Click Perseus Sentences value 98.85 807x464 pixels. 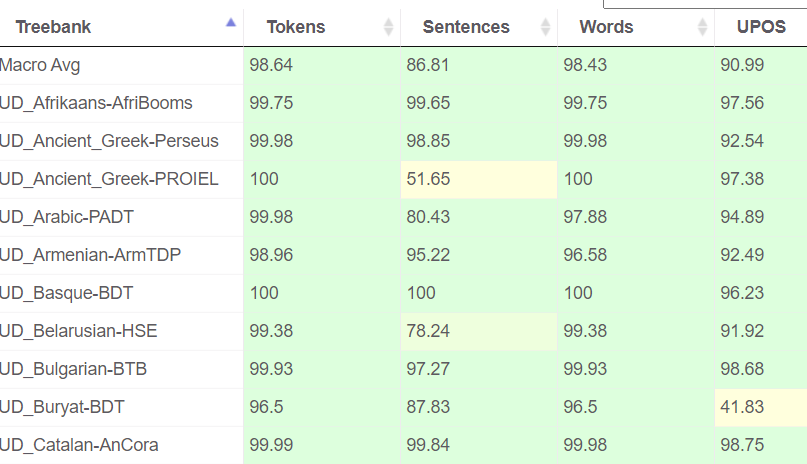428,141
